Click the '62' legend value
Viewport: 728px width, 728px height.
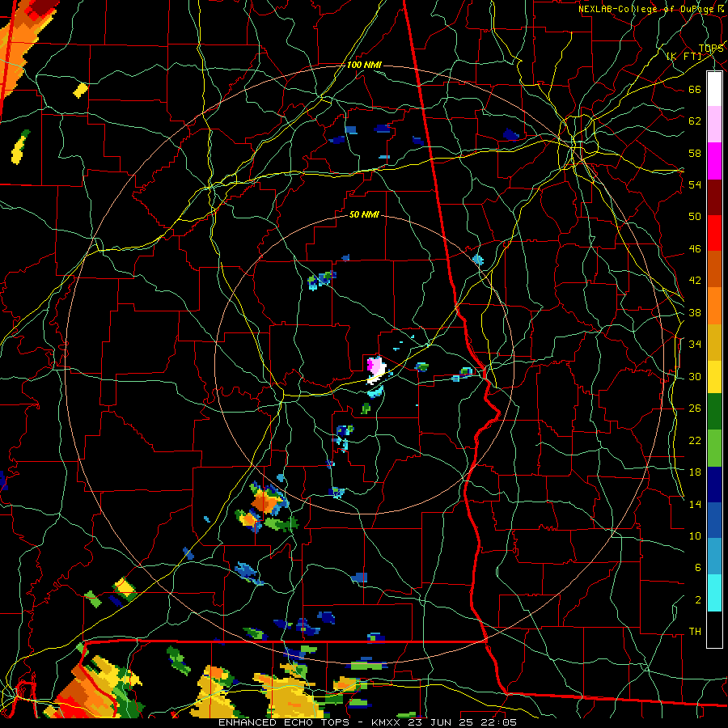695,121
